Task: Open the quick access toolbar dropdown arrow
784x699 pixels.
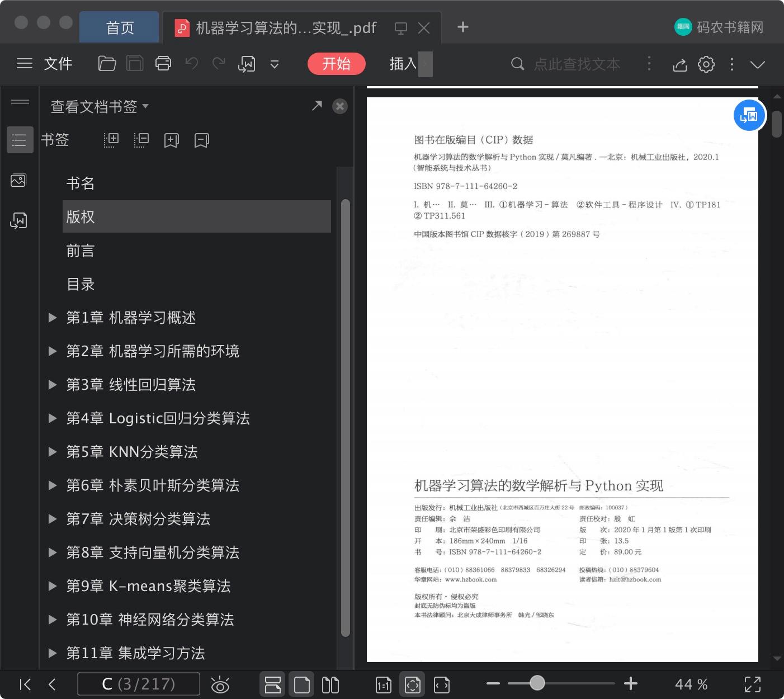Action: (x=275, y=64)
